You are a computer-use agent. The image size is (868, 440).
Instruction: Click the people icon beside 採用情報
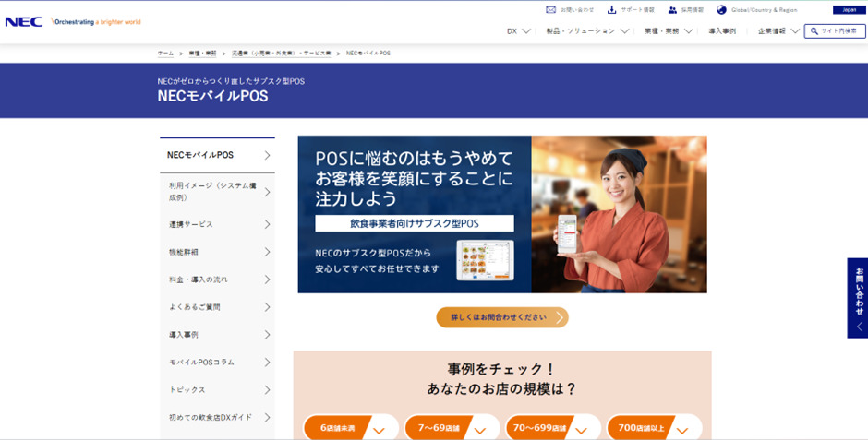(x=672, y=10)
